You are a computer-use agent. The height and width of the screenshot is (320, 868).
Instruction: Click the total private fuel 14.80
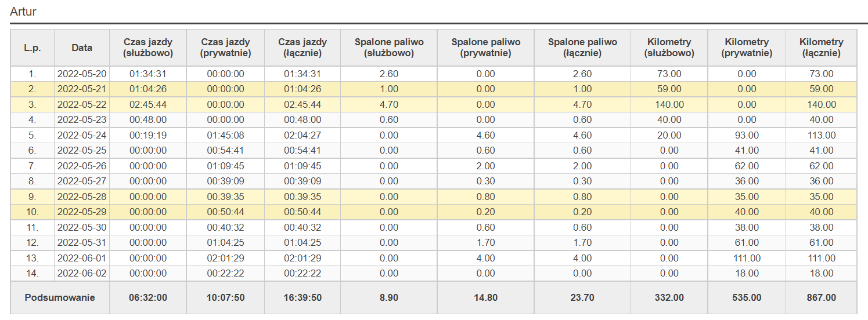coord(485,298)
